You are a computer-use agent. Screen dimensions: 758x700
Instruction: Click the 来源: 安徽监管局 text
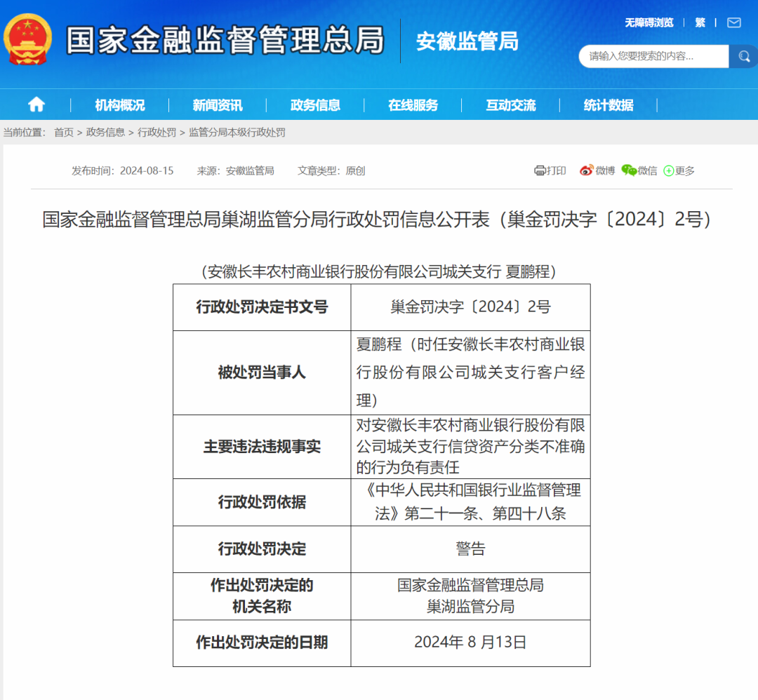coord(235,170)
